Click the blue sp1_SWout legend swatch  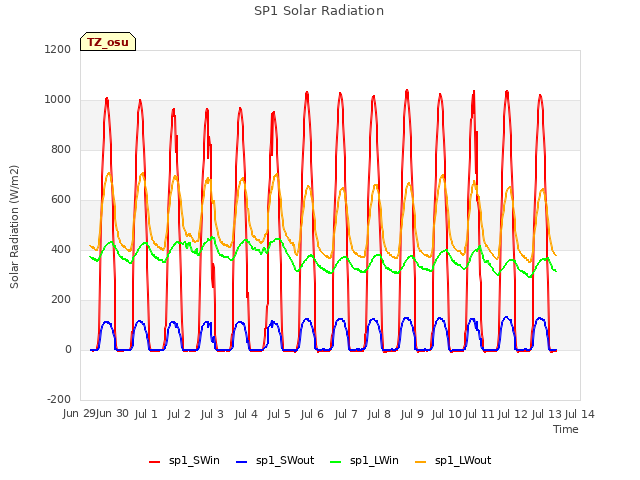242,462
